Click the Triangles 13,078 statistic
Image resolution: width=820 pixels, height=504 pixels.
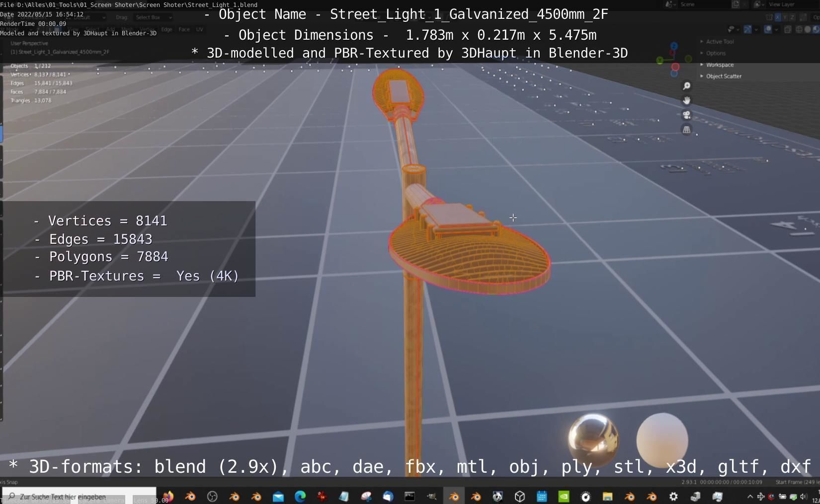coord(31,100)
